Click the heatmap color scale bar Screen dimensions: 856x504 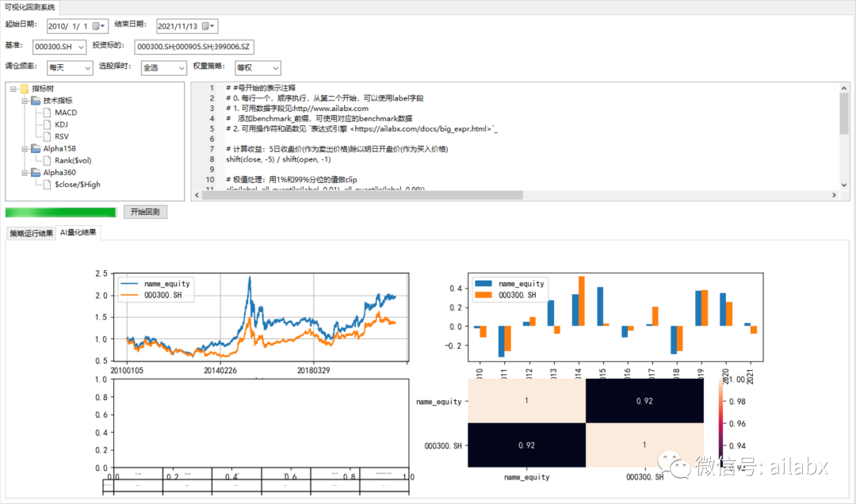(722, 423)
